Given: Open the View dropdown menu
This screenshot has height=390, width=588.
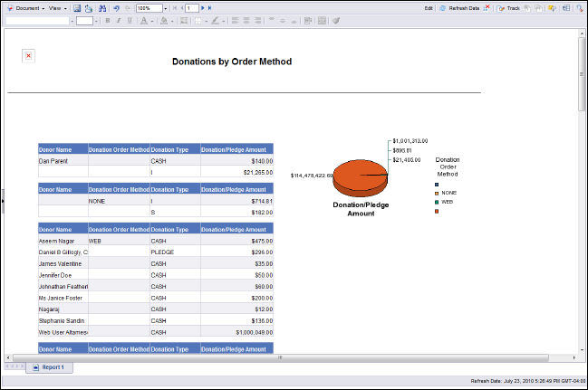Looking at the screenshot, I should (56, 7).
